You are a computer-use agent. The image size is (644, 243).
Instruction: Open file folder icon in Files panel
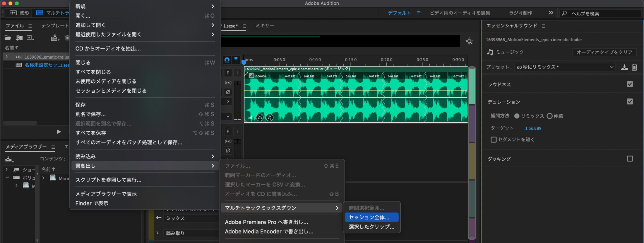click(8, 38)
